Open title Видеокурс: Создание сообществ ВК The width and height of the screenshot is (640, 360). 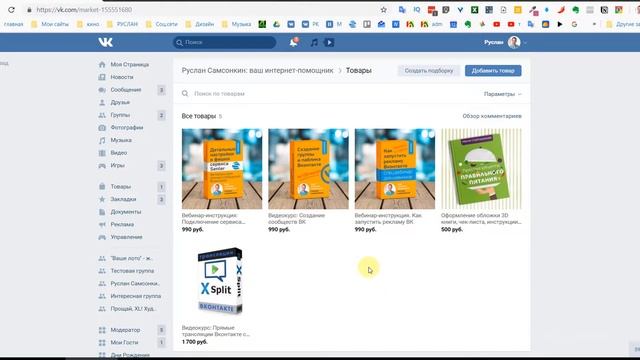(x=296, y=218)
